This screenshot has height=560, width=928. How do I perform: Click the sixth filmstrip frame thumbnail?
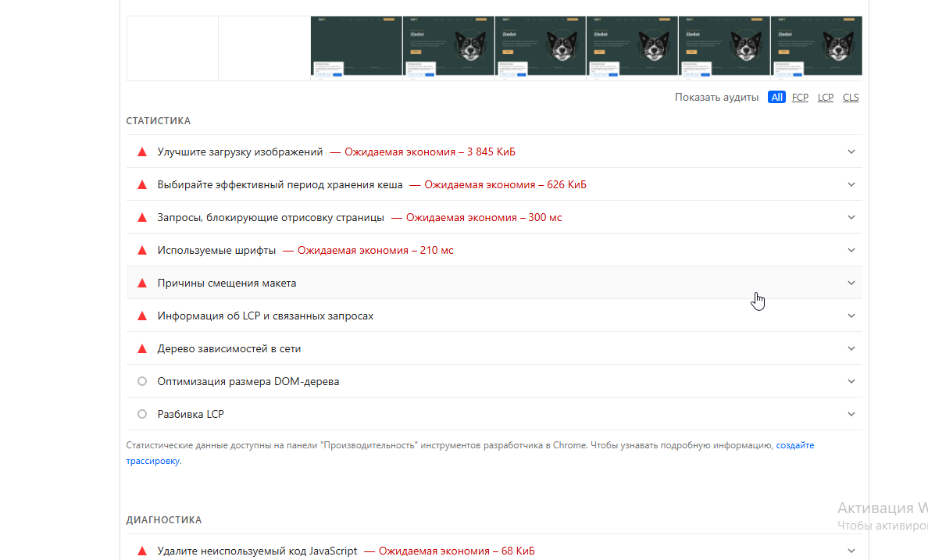632,48
